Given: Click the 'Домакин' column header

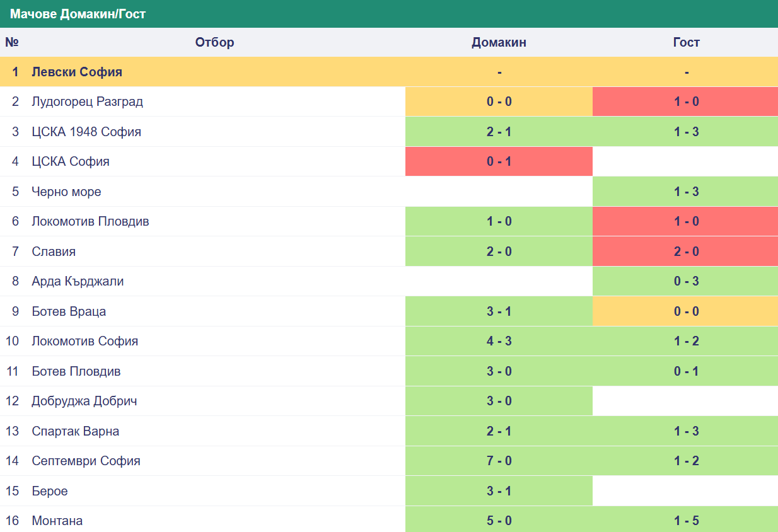Looking at the screenshot, I should click(x=499, y=42).
